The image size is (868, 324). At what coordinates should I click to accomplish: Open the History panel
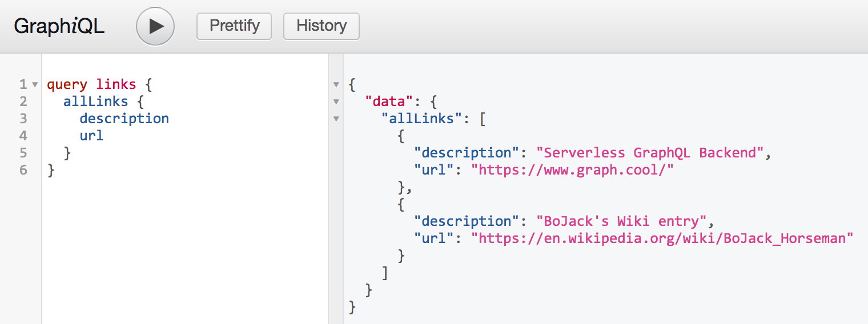click(322, 26)
